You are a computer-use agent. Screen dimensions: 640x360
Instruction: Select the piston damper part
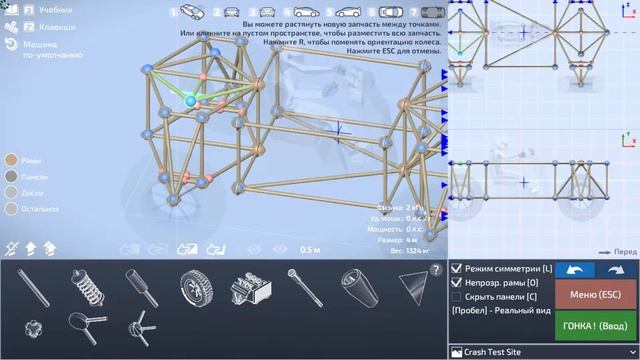[x=142, y=288]
